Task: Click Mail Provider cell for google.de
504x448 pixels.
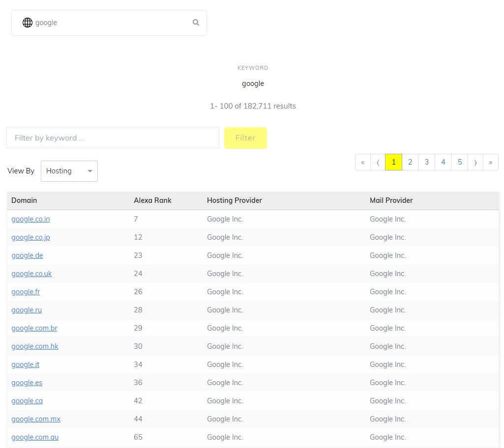Action: tap(387, 255)
